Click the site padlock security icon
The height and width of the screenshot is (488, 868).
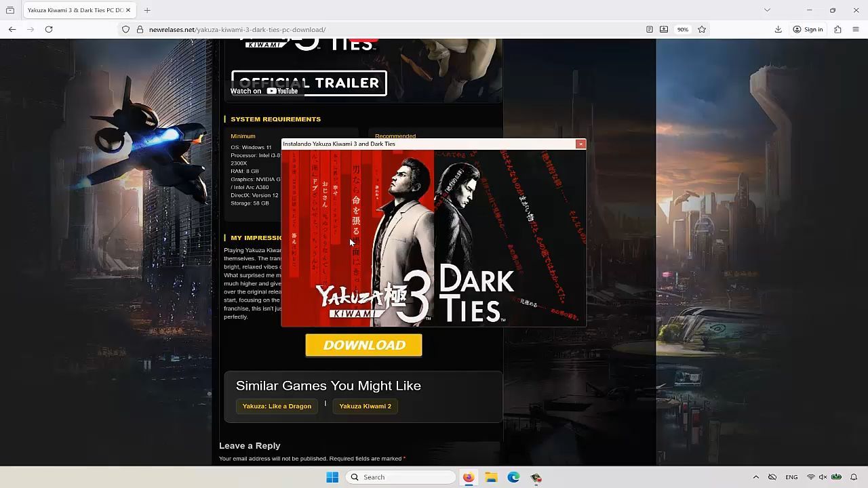(x=140, y=29)
